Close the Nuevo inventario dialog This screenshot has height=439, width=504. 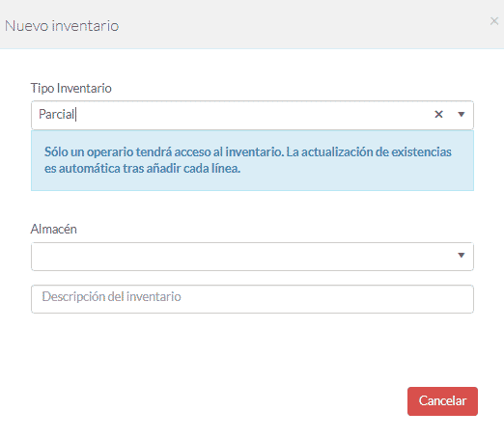click(x=494, y=21)
